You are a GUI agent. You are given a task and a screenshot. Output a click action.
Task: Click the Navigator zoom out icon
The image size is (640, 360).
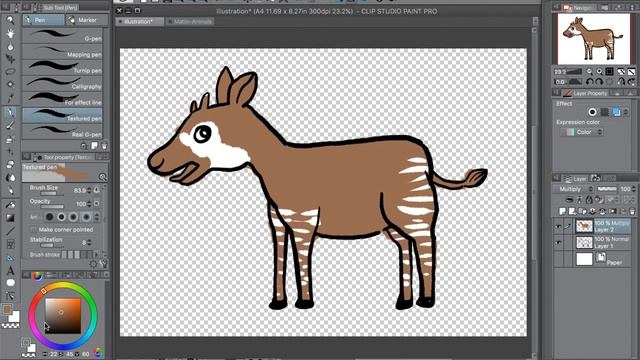tap(589, 71)
